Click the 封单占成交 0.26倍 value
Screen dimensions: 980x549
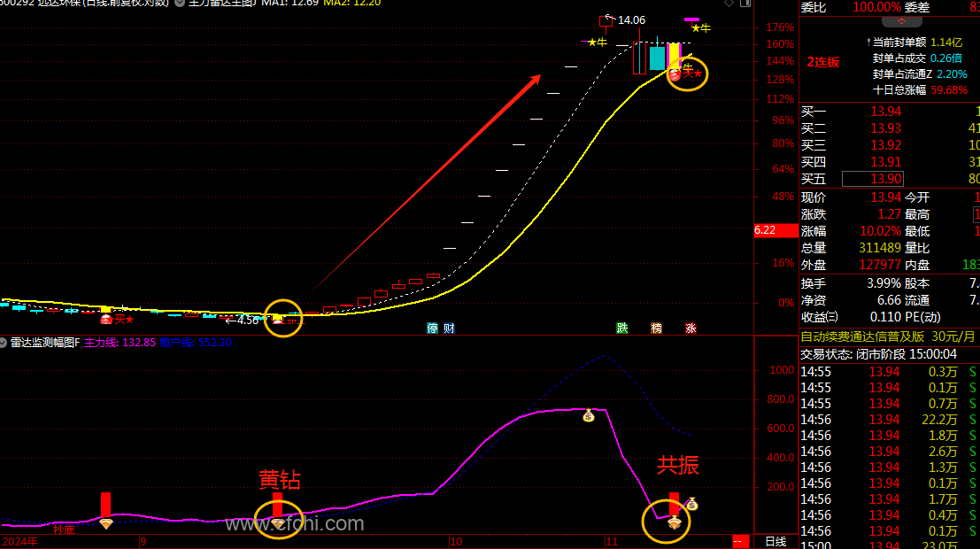click(946, 58)
